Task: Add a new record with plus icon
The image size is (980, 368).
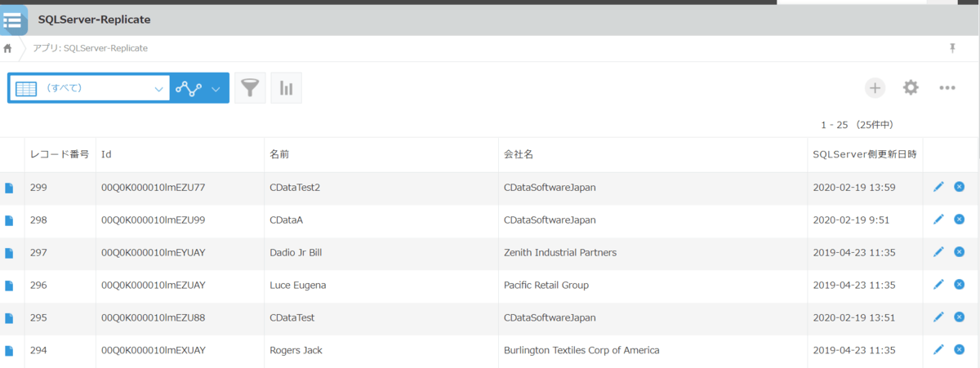Action: point(875,88)
